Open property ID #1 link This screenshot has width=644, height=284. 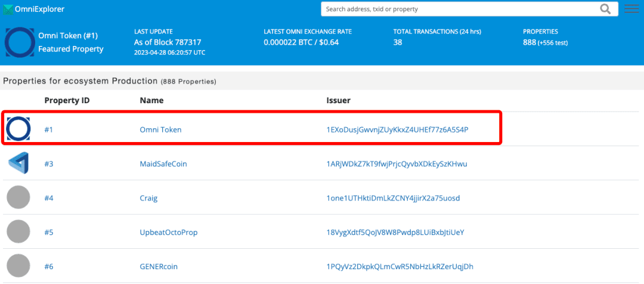click(49, 130)
